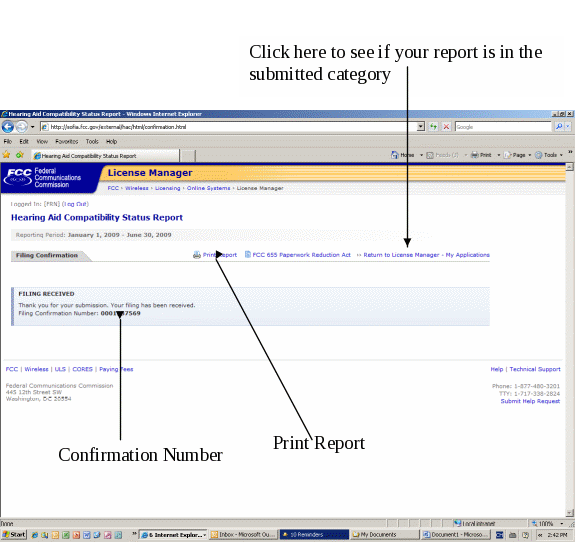
Task: Click the search magnifier icon
Action: coord(559,127)
